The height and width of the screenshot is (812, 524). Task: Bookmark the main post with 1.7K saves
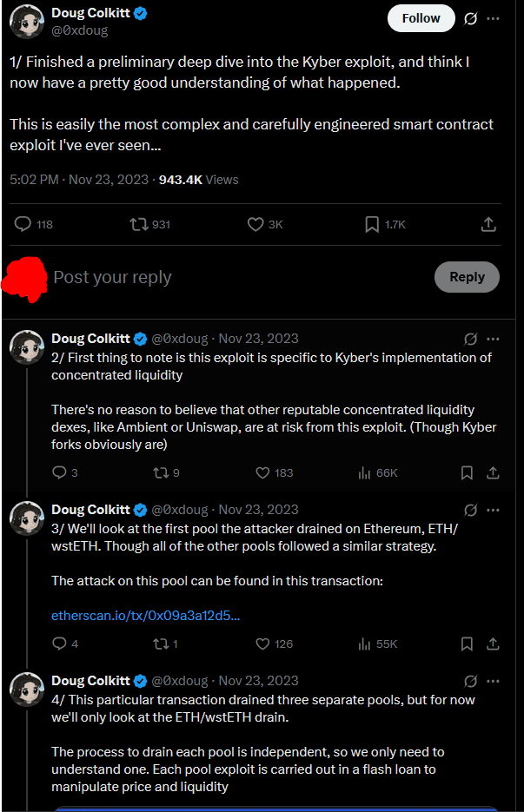pyautogui.click(x=373, y=224)
